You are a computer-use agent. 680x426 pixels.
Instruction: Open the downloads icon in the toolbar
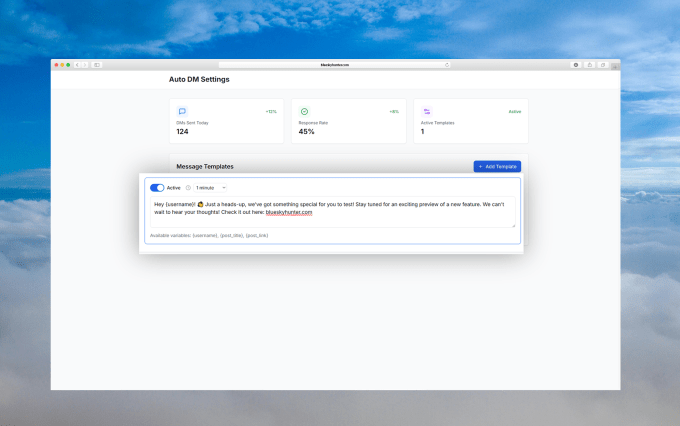(576, 65)
